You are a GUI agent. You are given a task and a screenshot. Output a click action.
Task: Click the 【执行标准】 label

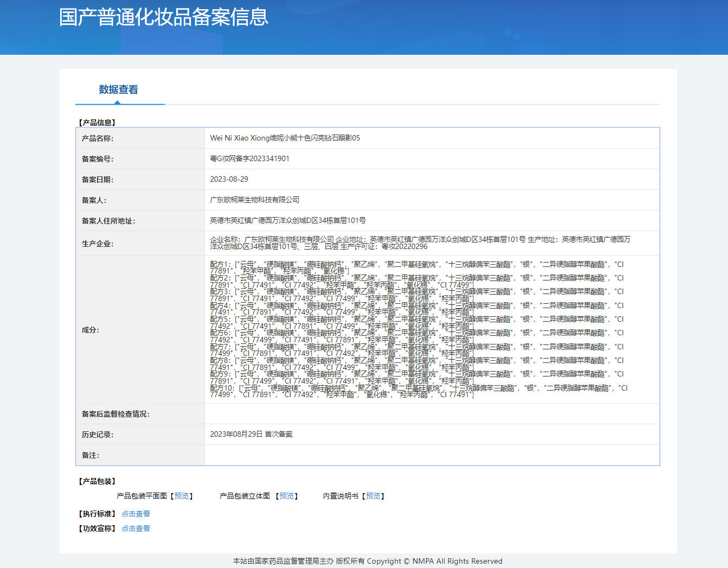[97, 514]
